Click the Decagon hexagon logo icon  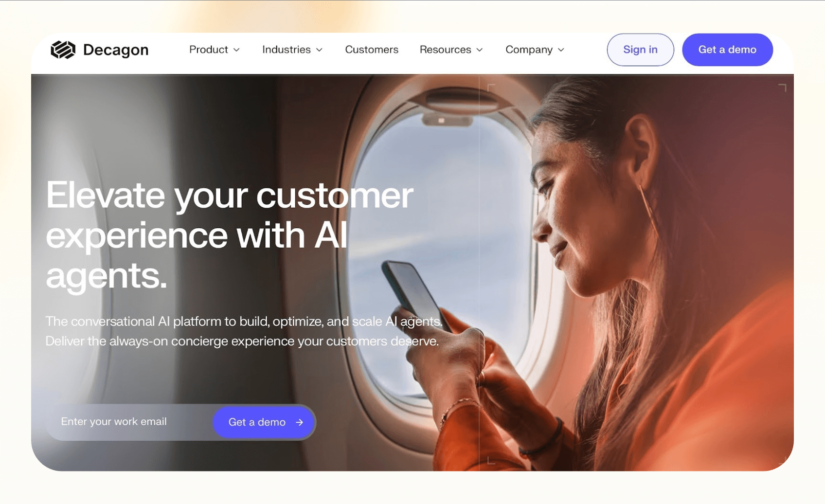[x=63, y=50]
